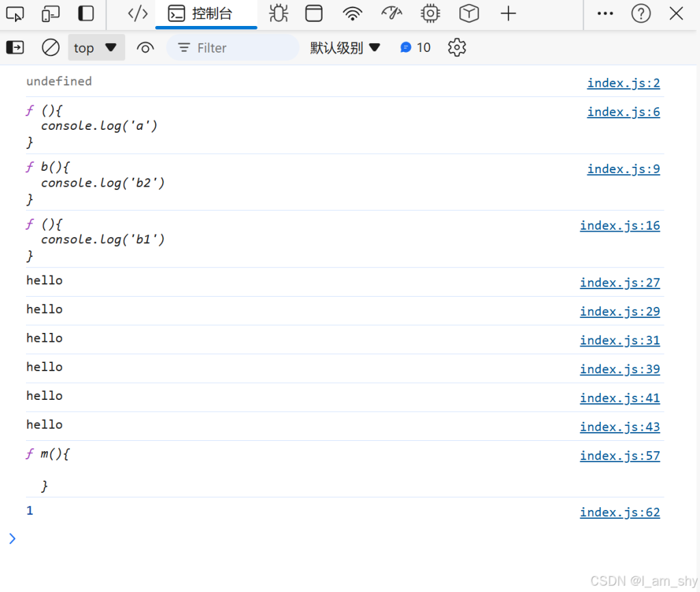Open the index.js:62 source link
Image resolution: width=700 pixels, height=592 pixels.
619,513
